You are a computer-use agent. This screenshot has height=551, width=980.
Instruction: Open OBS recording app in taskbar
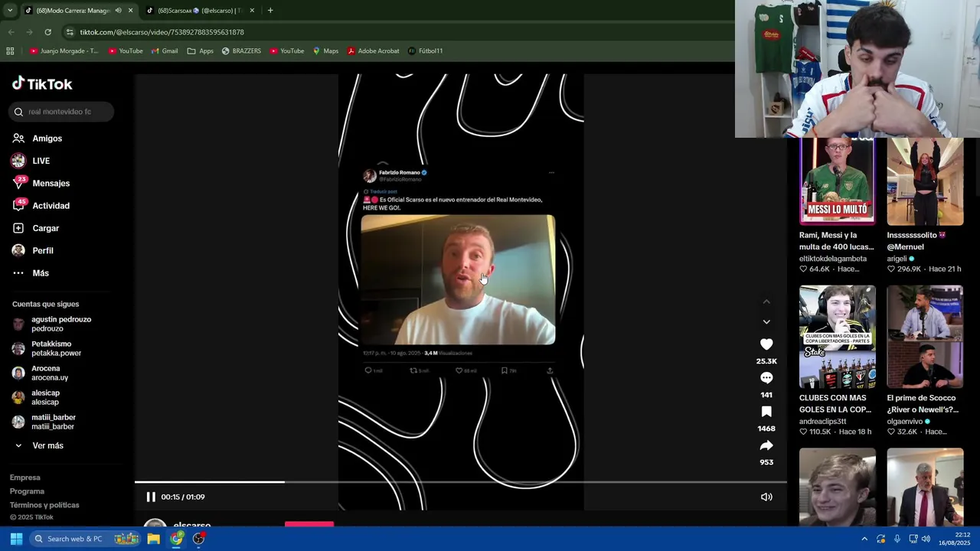coord(199,539)
